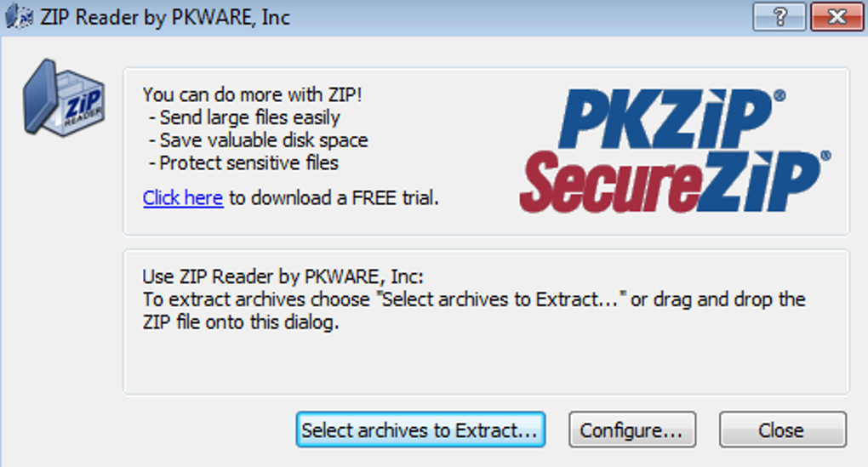Click the "to download a FREE trial." text
This screenshot has height=467, width=868.
coord(334,198)
